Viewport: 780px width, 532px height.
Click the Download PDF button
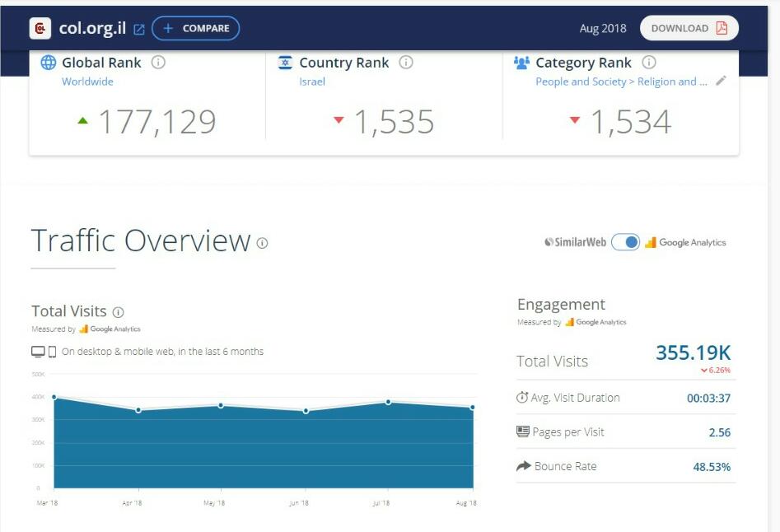689,28
